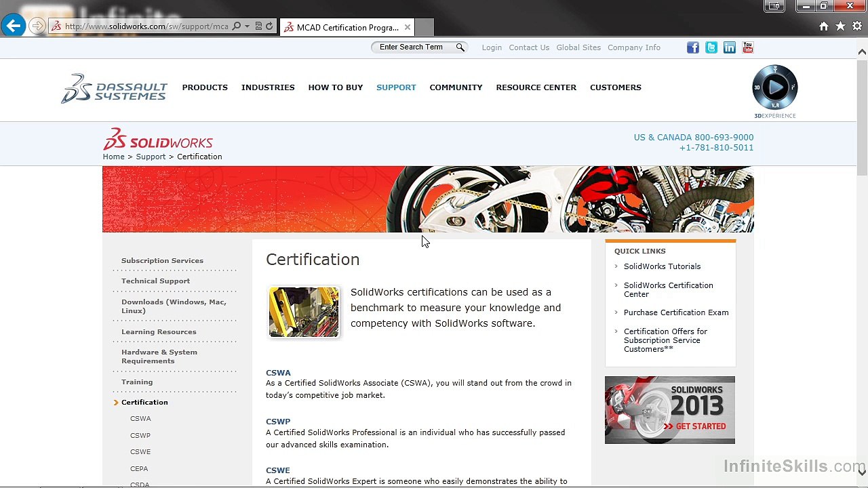This screenshot has width=868, height=488.
Task: Click the 3DEXPERIENCE play compass icon
Action: click(x=775, y=87)
